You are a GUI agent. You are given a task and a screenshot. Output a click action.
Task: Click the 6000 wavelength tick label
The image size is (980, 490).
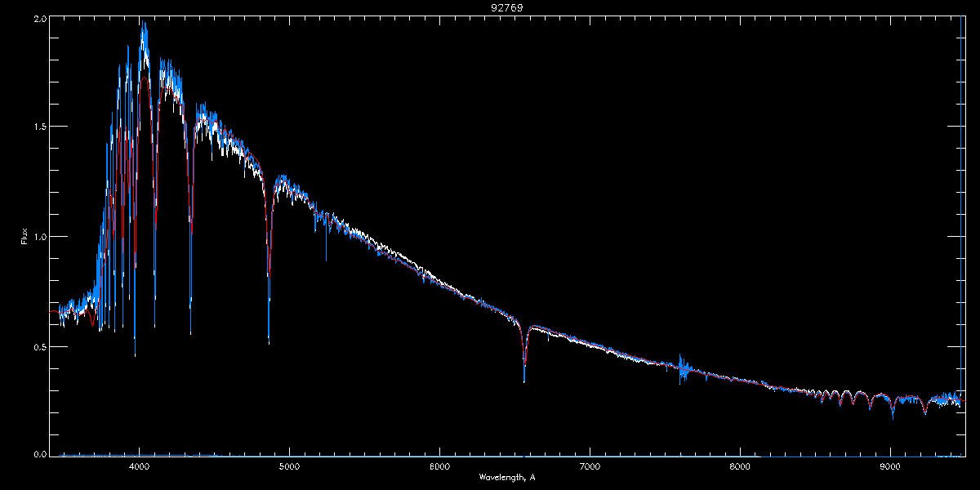439,466
